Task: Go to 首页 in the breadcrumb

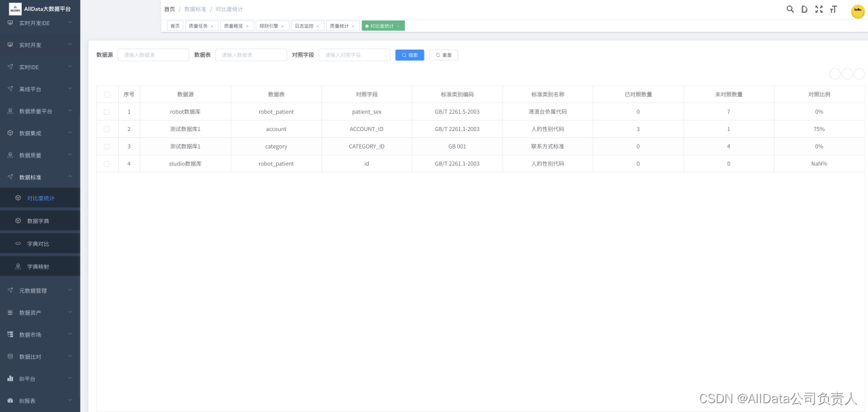Action: pos(170,10)
